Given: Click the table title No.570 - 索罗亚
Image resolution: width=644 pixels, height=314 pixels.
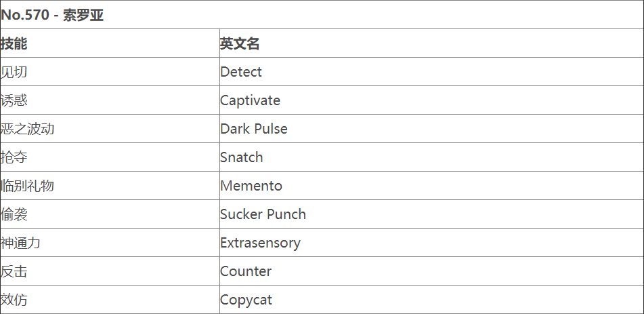Looking at the screenshot, I should [x=53, y=15].
